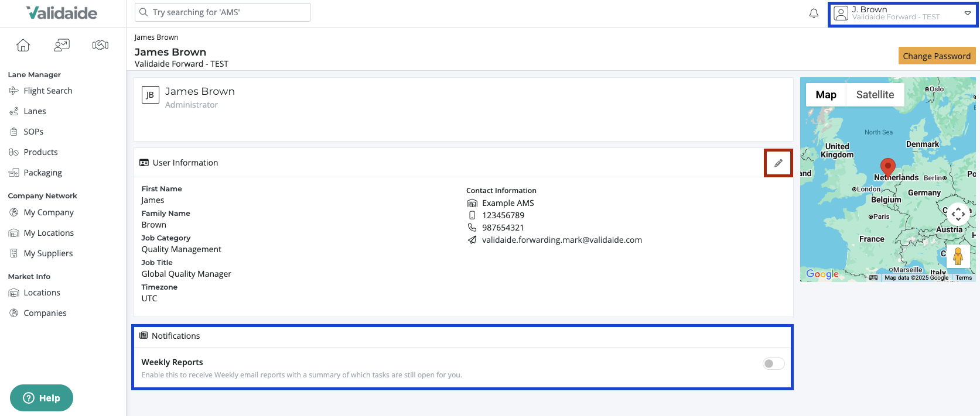980x416 pixels.
Task: Click the My Company globe icon
Action: 14,212
